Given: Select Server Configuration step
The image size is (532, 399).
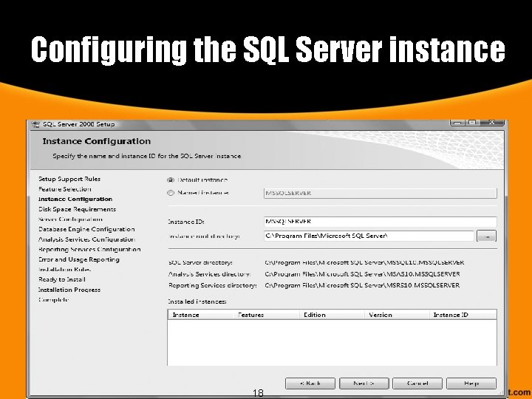Looking at the screenshot, I should pos(70,219).
